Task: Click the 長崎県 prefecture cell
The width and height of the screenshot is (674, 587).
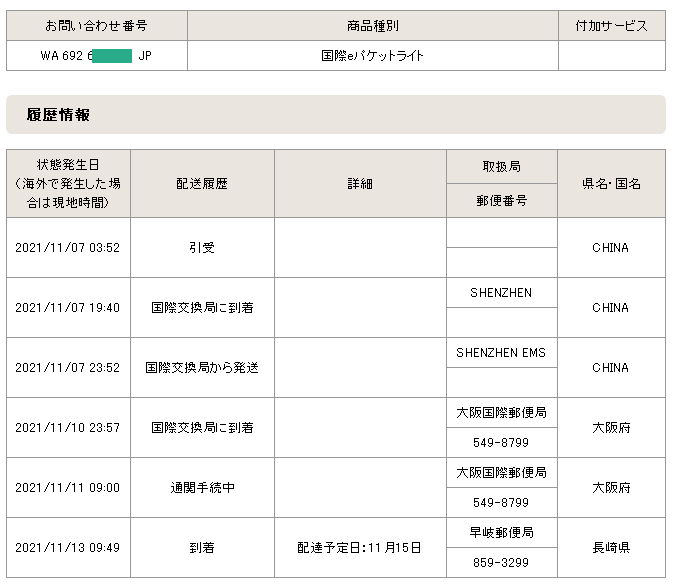Action: tap(611, 547)
